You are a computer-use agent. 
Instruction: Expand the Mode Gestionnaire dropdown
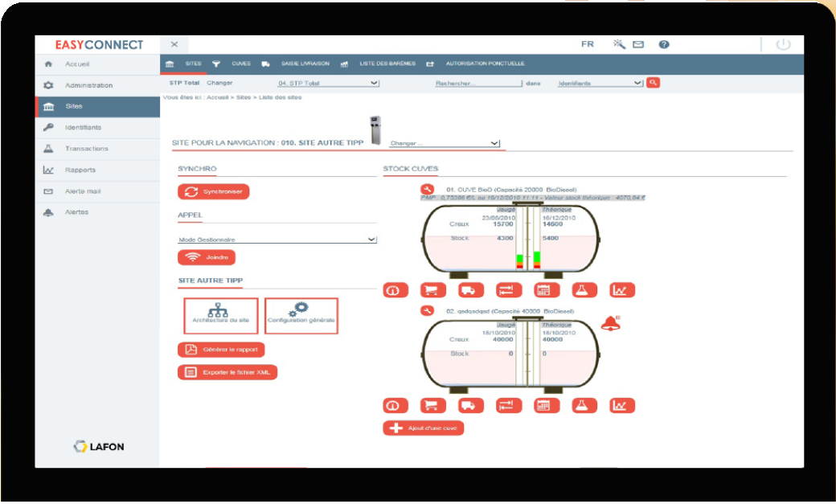[277, 240]
